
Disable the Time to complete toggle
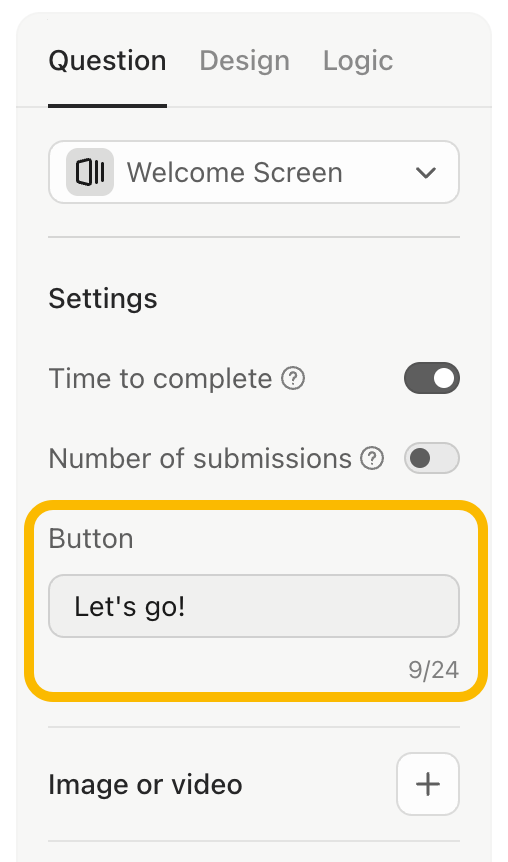(x=432, y=378)
